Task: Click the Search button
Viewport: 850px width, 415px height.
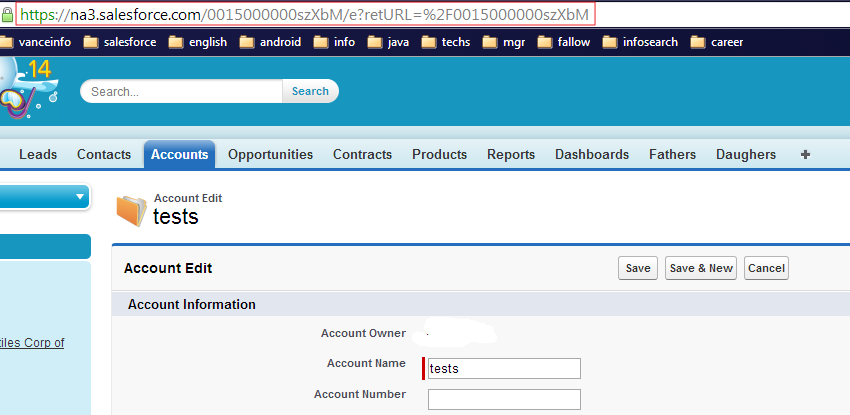Action: click(310, 91)
